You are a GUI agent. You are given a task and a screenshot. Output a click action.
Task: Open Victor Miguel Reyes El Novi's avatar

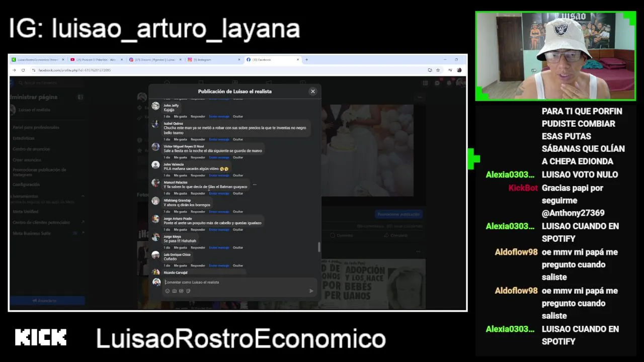155,147
